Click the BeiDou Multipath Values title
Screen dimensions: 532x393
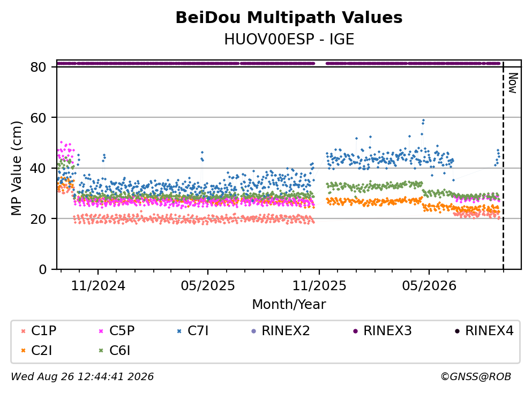(289, 18)
